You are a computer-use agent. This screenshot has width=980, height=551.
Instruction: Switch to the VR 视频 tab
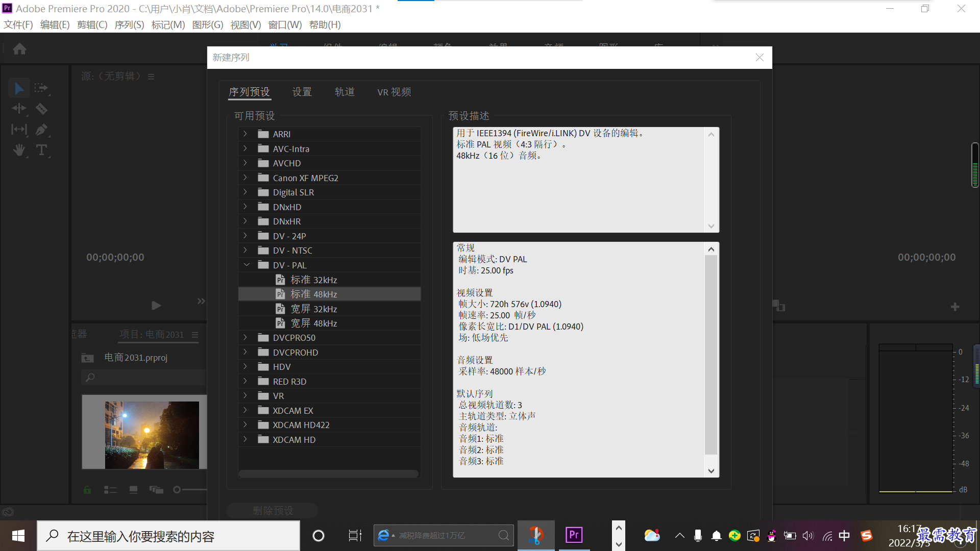point(394,92)
